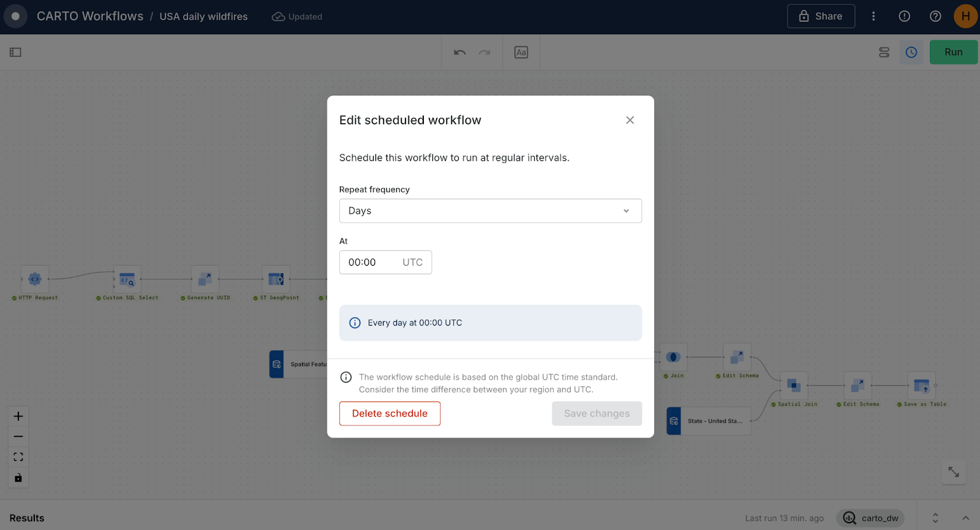Open the help question mark icon
This screenshot has width=980, height=530.
point(935,17)
